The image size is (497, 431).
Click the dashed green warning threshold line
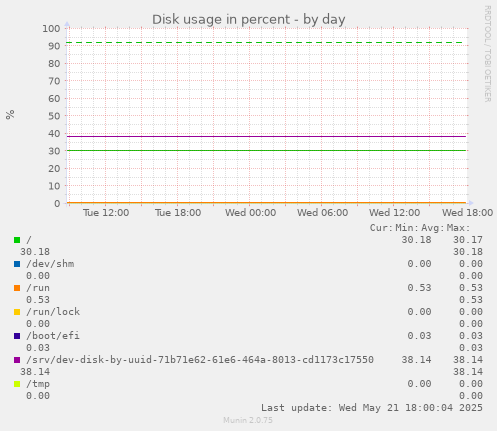click(266, 43)
